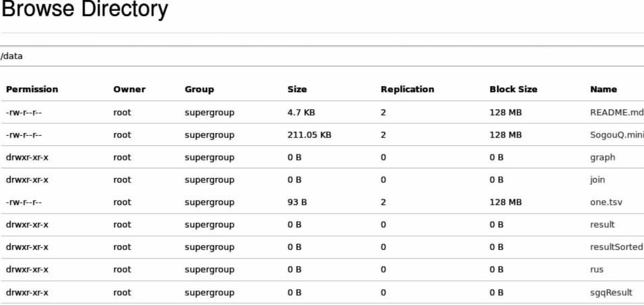Sort by the Permission column header
Viewport: 644px width, 305px height.
coord(32,89)
